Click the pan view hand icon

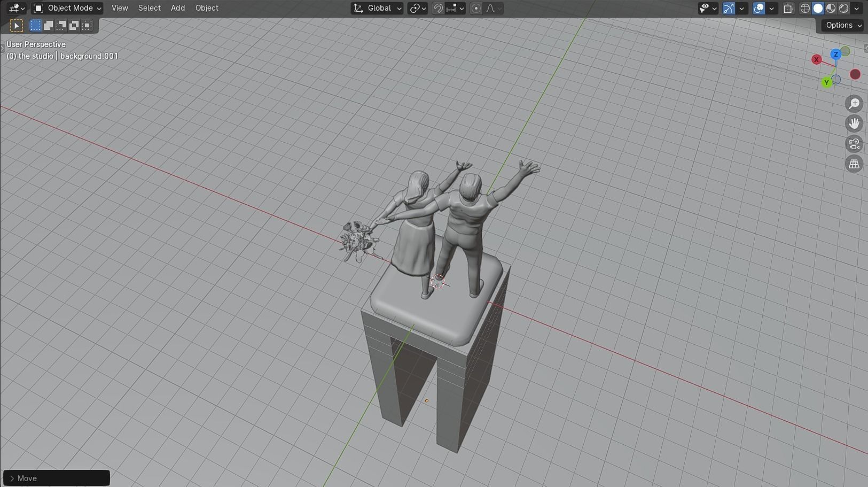(854, 123)
